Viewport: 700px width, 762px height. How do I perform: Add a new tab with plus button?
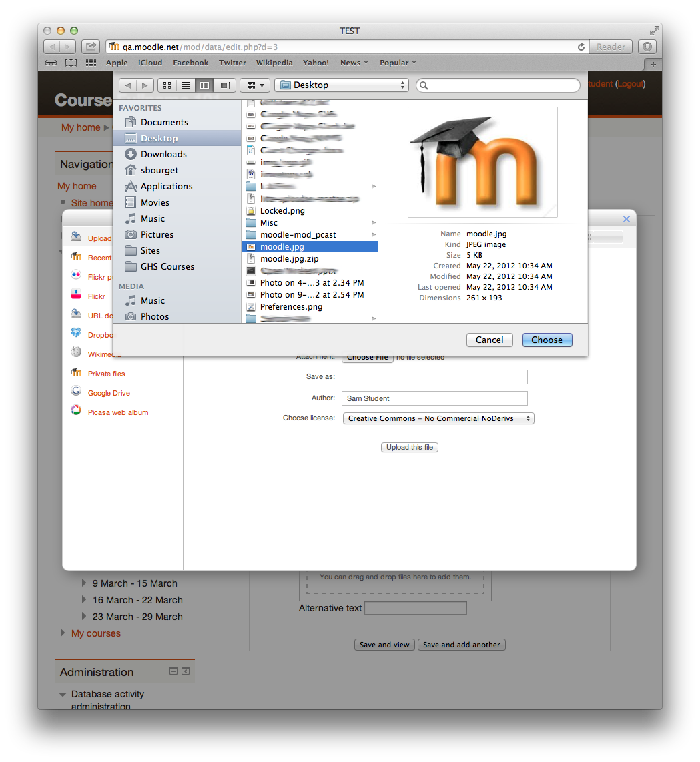(x=653, y=64)
